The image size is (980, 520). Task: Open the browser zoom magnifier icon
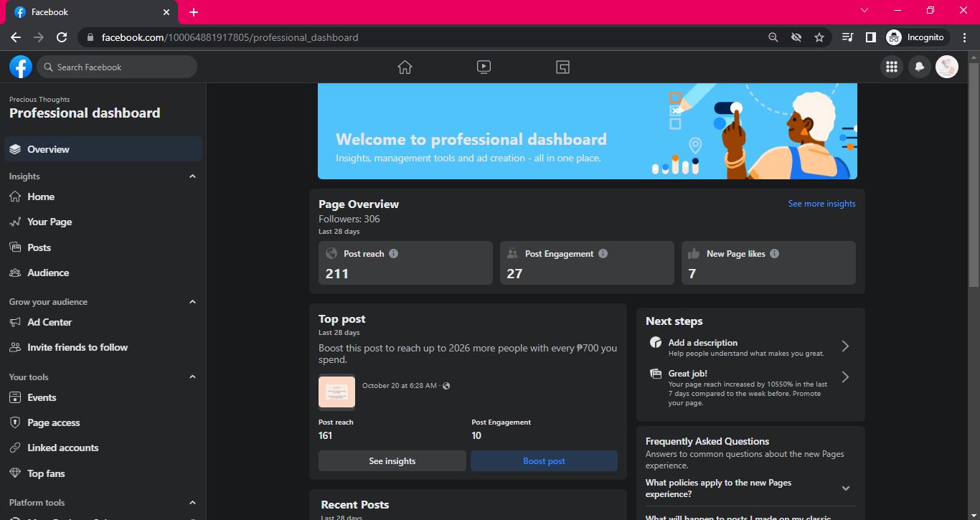773,37
